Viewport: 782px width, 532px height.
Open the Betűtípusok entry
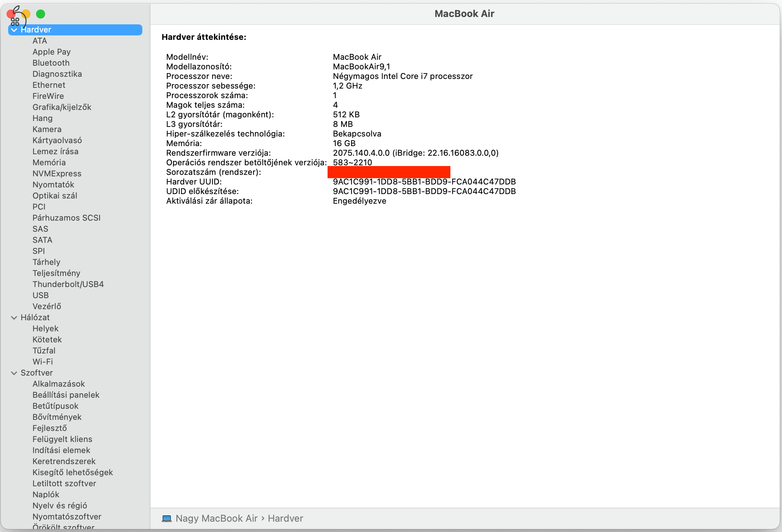coord(55,406)
